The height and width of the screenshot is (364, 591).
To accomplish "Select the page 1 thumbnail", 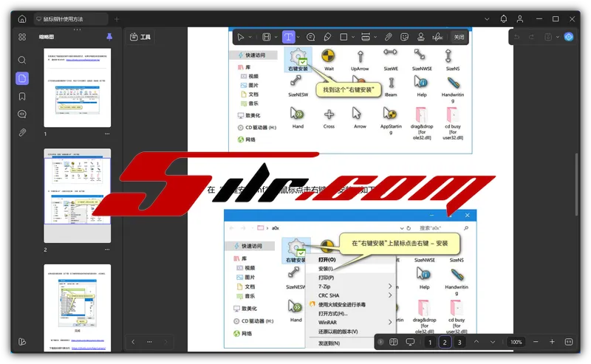I will pos(78,87).
